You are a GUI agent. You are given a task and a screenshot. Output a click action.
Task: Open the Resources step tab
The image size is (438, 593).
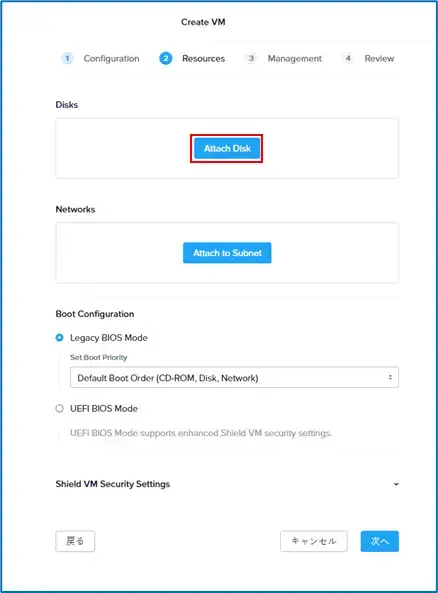[x=203, y=59]
